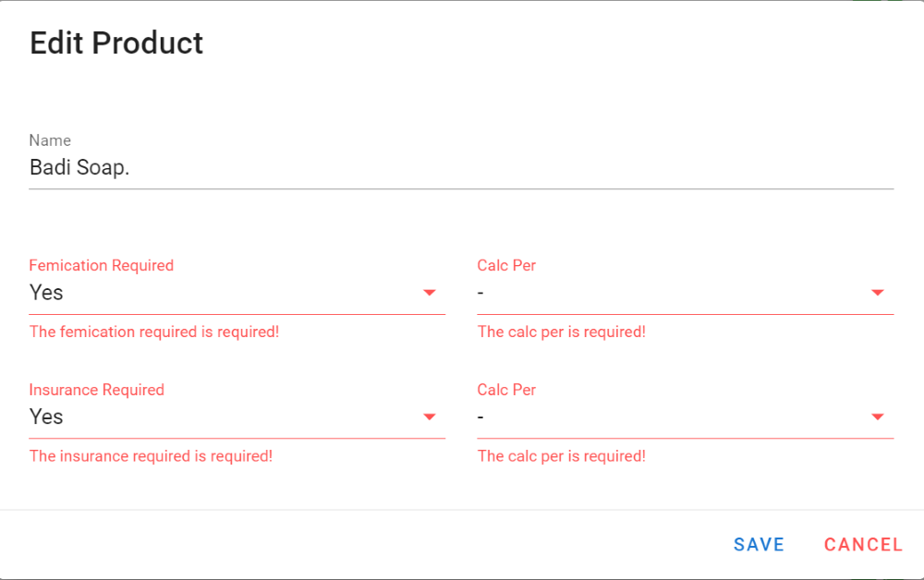The height and width of the screenshot is (580, 924).
Task: Cancel editing the product
Action: [863, 545]
